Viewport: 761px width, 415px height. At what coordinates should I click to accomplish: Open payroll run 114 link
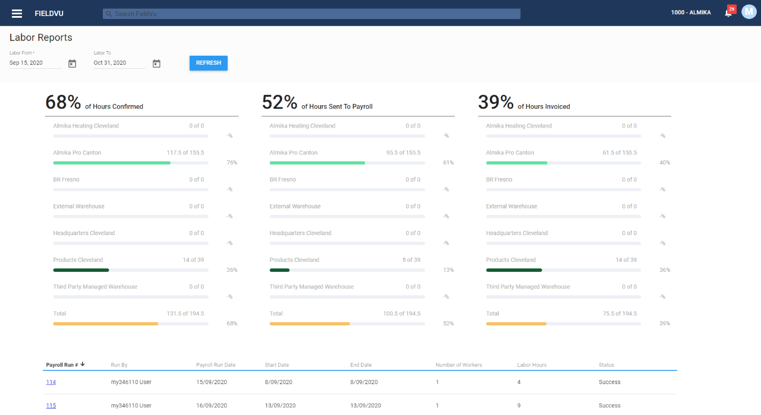tap(51, 382)
